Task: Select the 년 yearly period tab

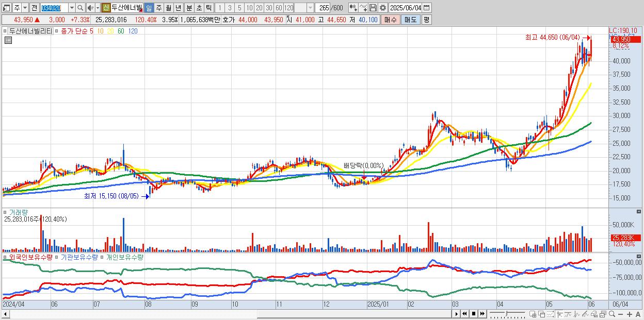Action: coord(178,8)
